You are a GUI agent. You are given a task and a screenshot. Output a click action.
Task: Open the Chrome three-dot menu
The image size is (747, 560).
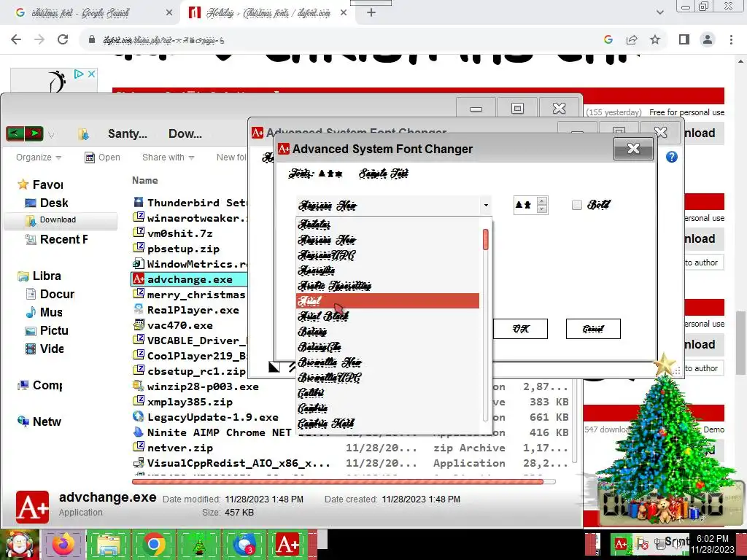tap(731, 39)
